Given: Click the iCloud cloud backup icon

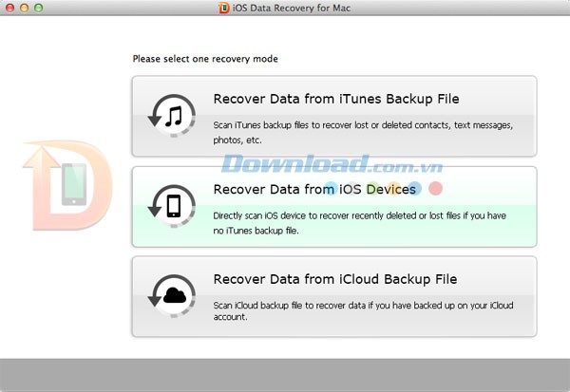Looking at the screenshot, I should point(172,296).
